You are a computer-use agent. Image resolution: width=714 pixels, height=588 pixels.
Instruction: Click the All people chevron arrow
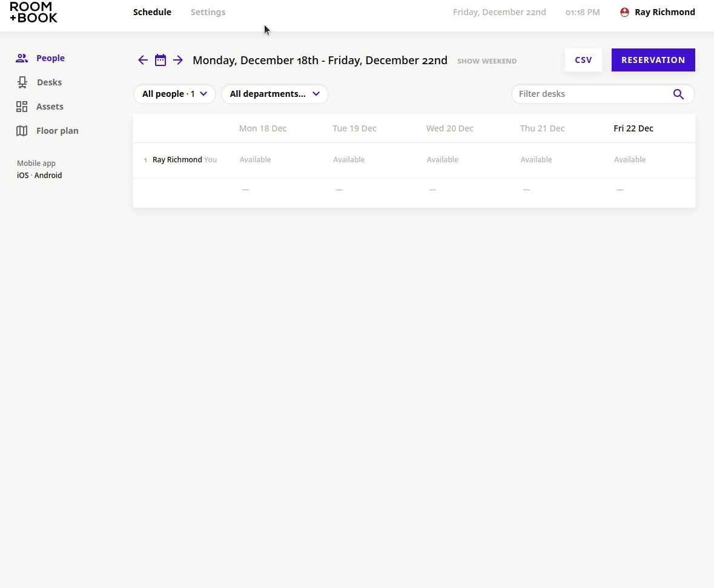tap(203, 94)
